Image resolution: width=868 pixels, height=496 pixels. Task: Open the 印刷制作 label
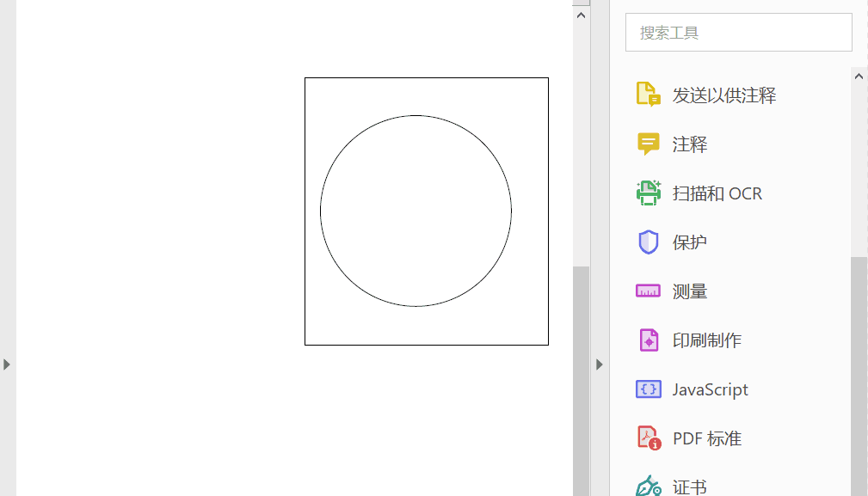[707, 340]
